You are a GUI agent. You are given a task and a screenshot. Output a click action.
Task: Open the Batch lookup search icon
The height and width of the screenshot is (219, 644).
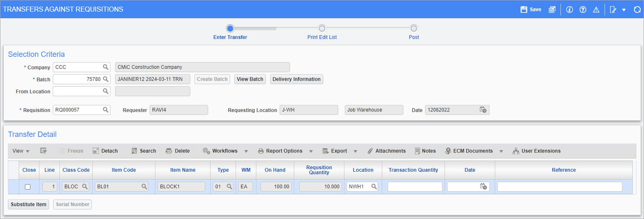coord(106,79)
